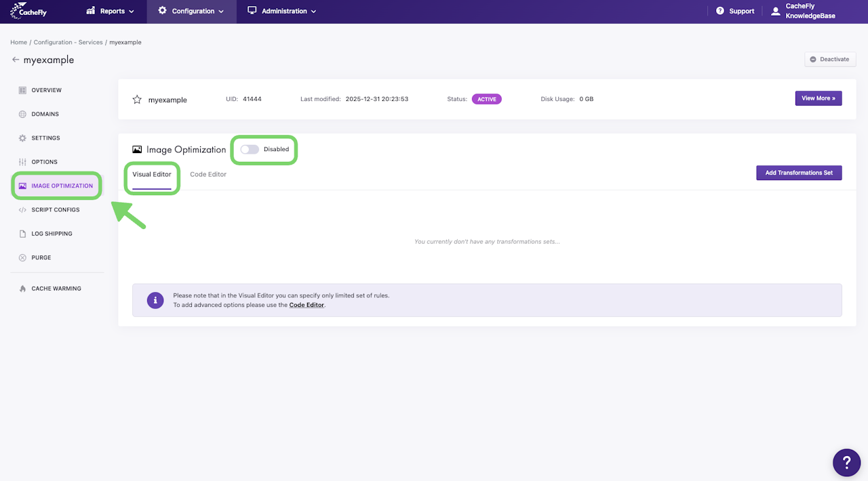This screenshot has height=481, width=868.
Task: Switch to the Visual Editor tab
Action: (x=152, y=175)
